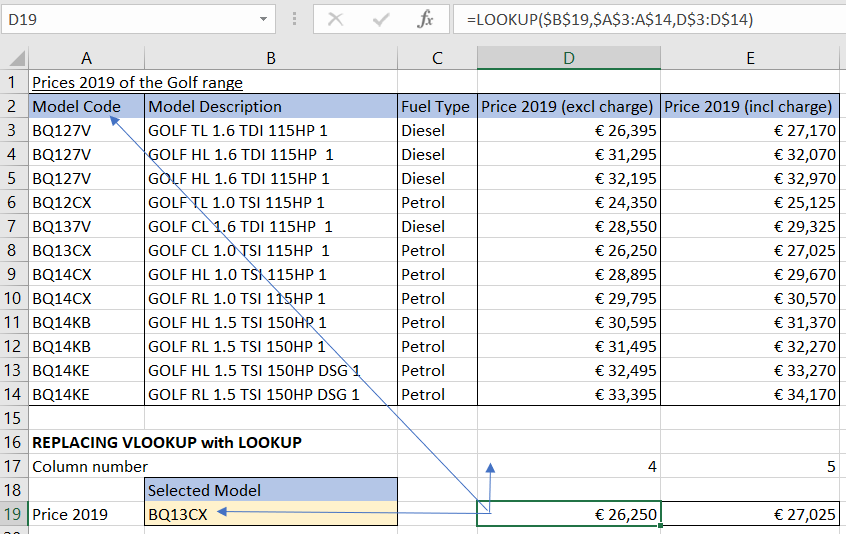
Task: Open the Name Box dropdown arrow
Action: point(263,20)
